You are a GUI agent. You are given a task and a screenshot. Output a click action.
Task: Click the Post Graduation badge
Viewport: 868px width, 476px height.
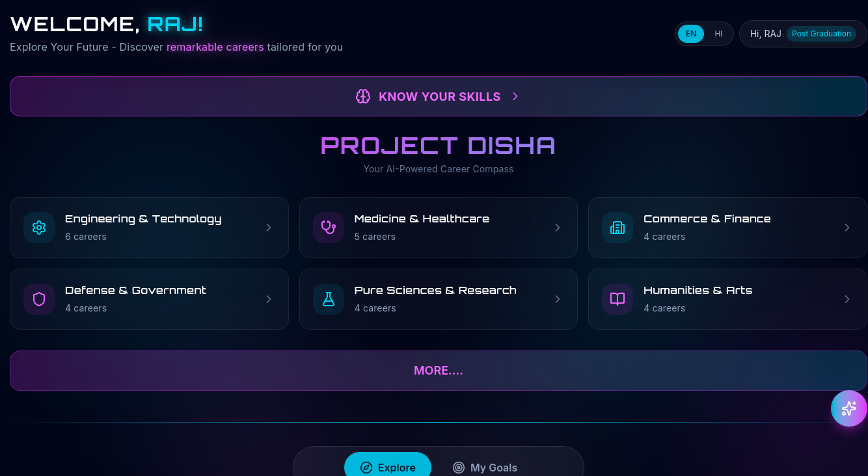pyautogui.click(x=821, y=34)
